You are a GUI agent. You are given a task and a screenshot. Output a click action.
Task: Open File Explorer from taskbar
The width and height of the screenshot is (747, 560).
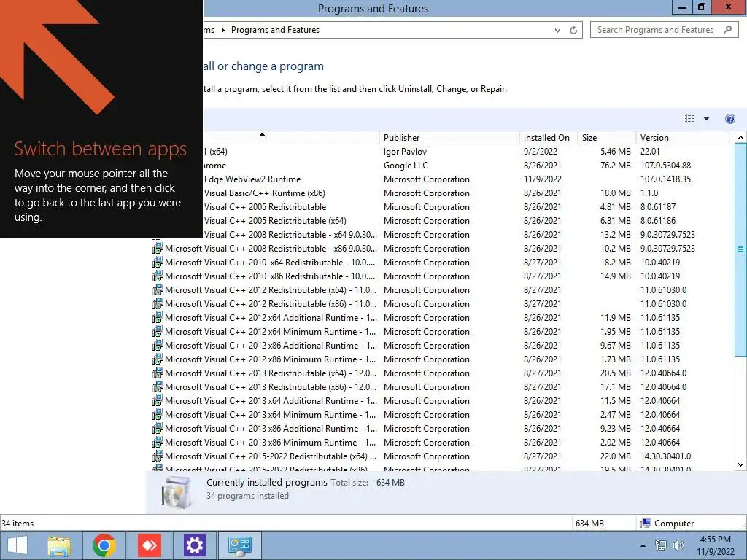(59, 545)
